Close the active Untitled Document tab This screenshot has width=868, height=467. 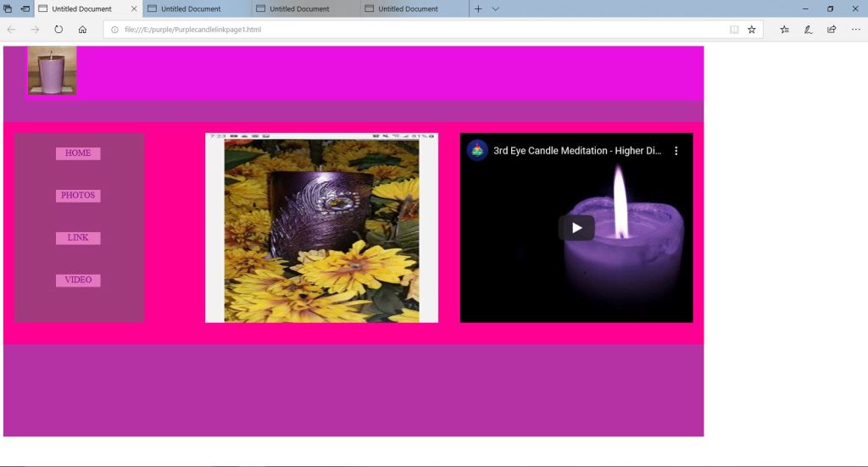134,8
